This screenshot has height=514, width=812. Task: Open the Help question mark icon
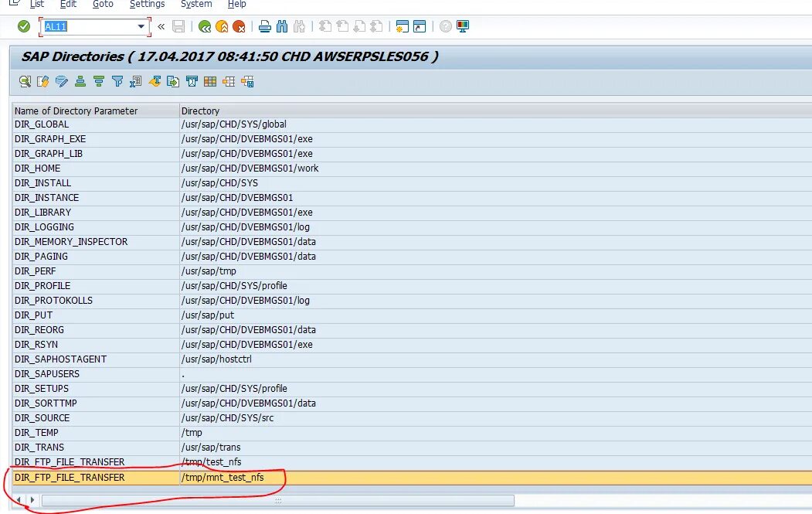point(445,26)
